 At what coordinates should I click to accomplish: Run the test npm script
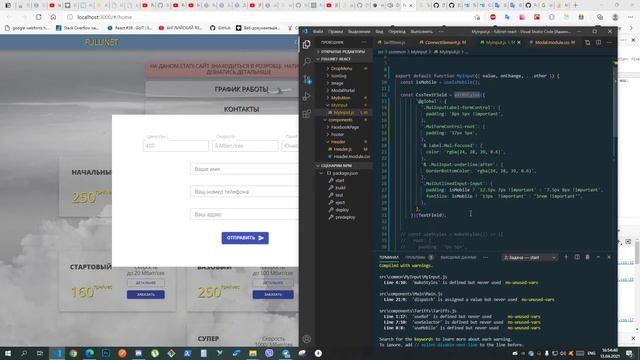coord(339,195)
